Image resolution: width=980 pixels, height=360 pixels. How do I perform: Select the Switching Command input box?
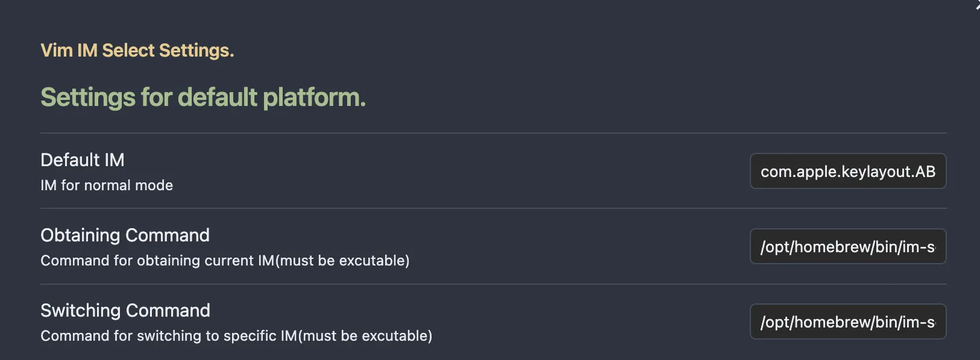(x=847, y=322)
